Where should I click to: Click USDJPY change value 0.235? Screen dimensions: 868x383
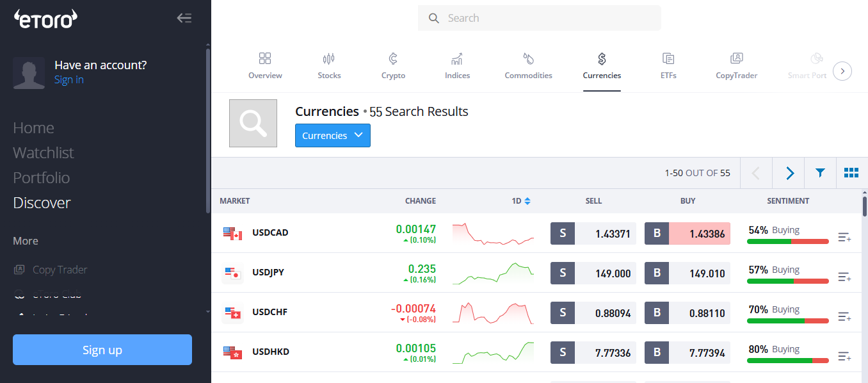(422, 269)
